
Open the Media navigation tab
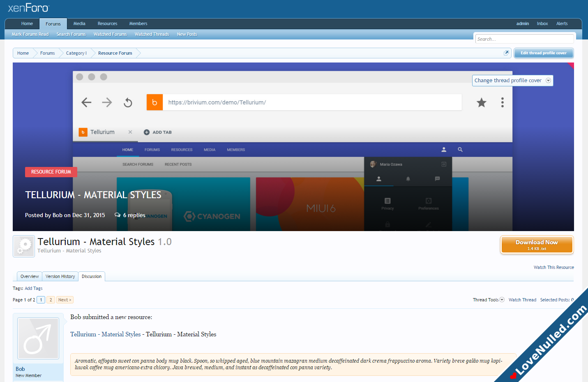coord(79,23)
